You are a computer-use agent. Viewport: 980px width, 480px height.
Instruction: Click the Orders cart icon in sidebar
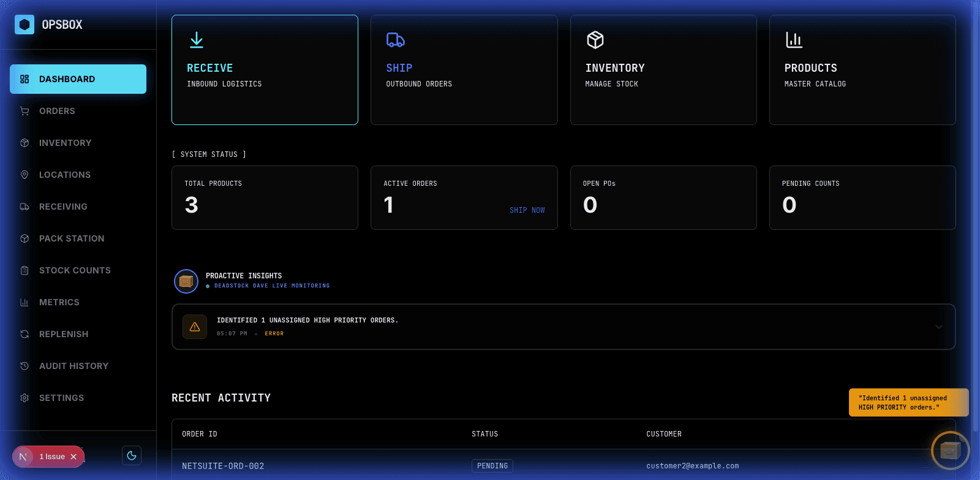[x=24, y=111]
